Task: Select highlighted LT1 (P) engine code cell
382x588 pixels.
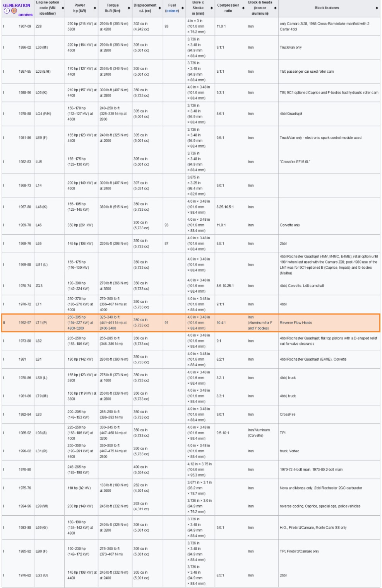Action: (x=41, y=323)
